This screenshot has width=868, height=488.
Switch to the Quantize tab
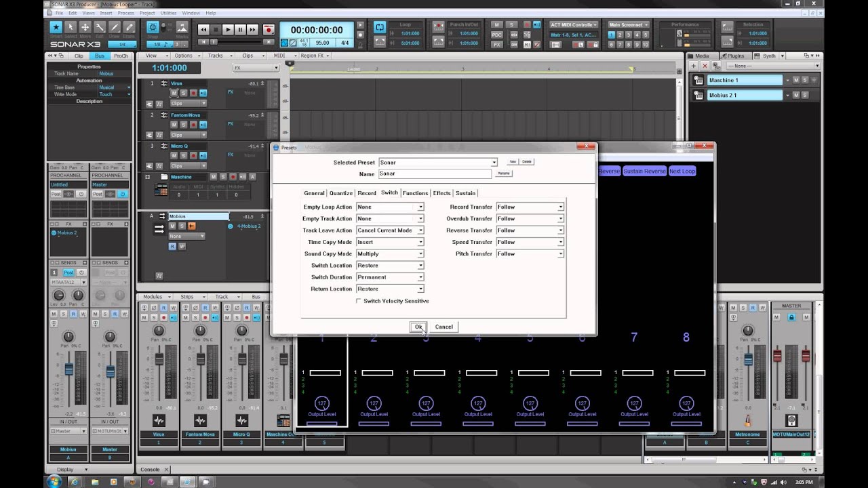click(341, 193)
